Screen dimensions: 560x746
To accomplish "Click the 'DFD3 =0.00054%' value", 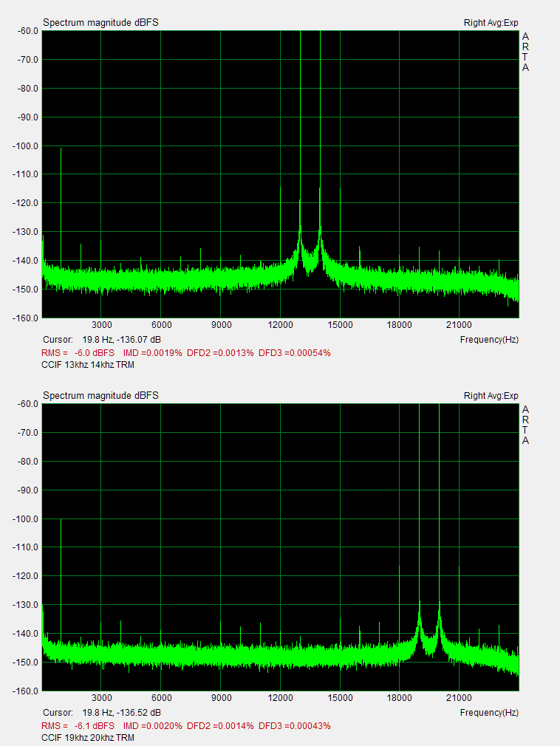I will [x=295, y=353].
